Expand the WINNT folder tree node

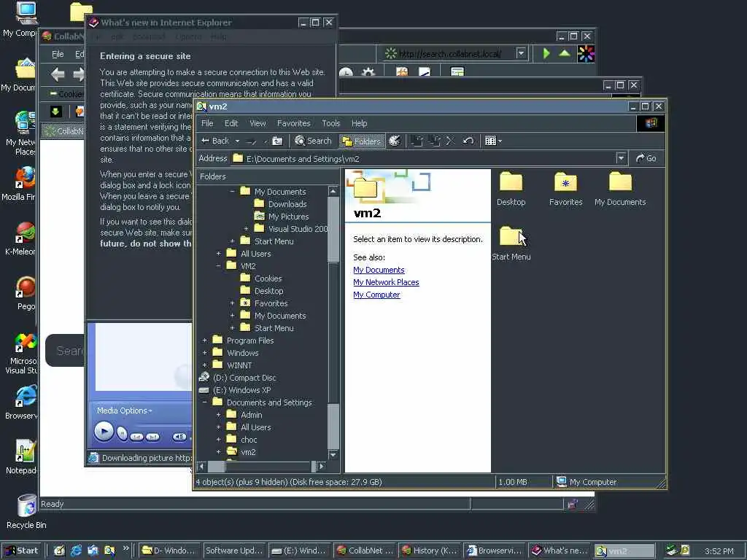point(204,365)
